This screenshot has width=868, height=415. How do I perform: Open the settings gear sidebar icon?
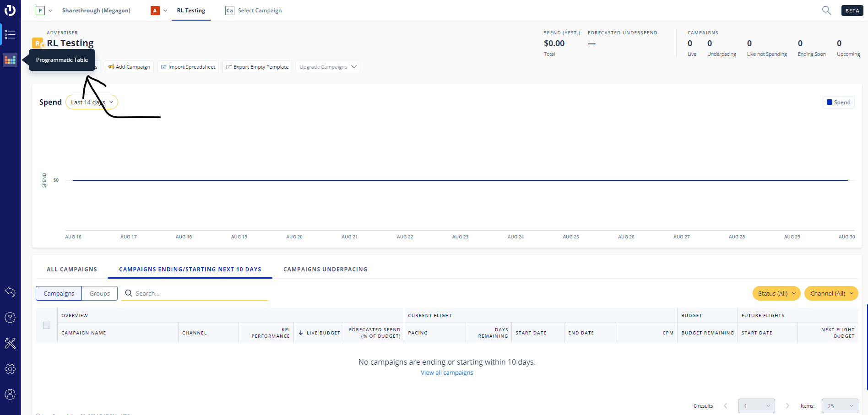click(x=10, y=369)
